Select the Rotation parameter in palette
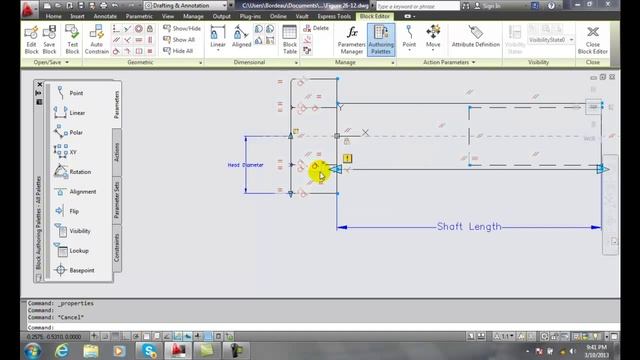Image resolution: width=640 pixels, height=360 pixels. (73, 172)
